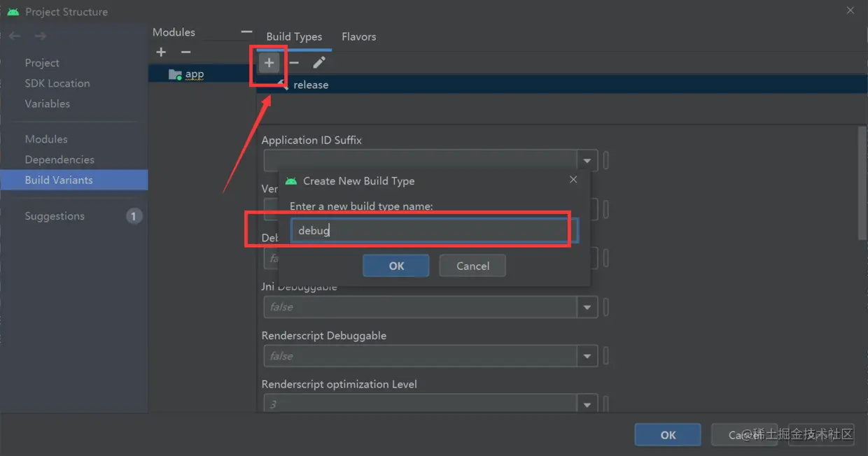Click the rename build type pencil icon
Screen dimensions: 868x456
pos(319,63)
